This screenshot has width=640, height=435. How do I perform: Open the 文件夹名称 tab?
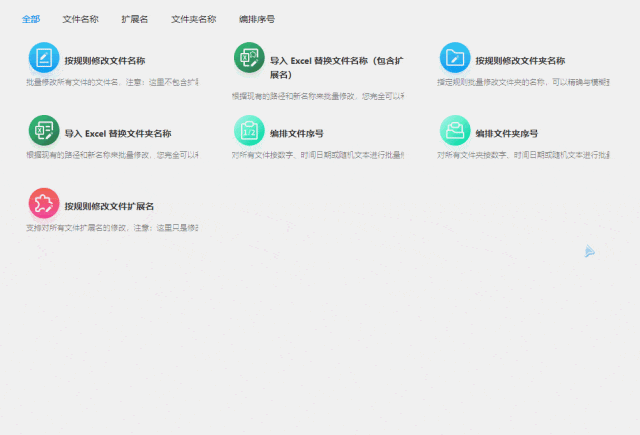[193, 19]
